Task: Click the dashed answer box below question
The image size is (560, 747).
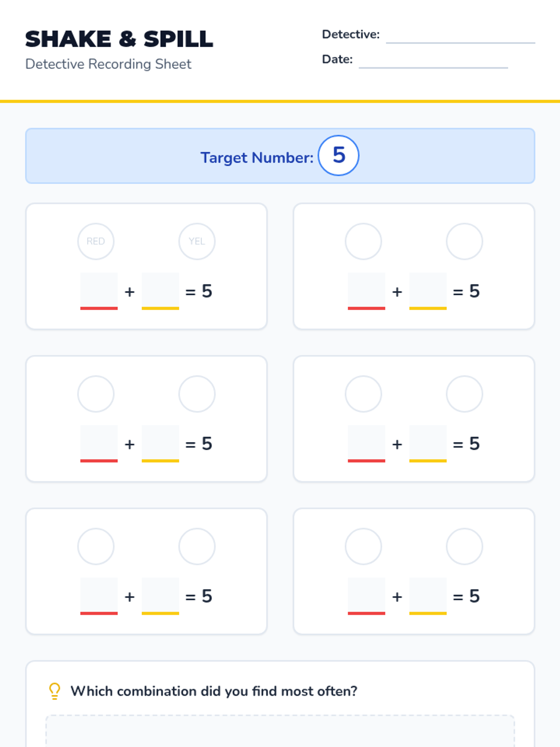Action: point(280,731)
